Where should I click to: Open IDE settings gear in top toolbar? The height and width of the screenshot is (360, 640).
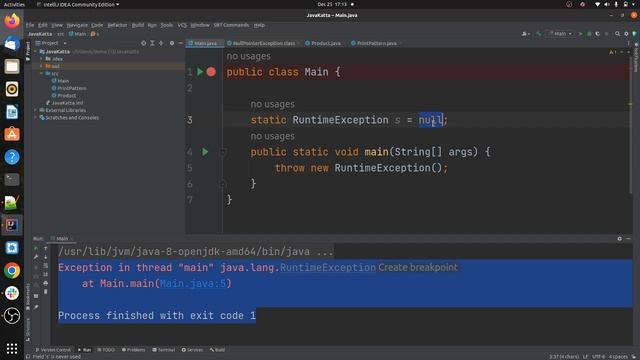[626, 34]
